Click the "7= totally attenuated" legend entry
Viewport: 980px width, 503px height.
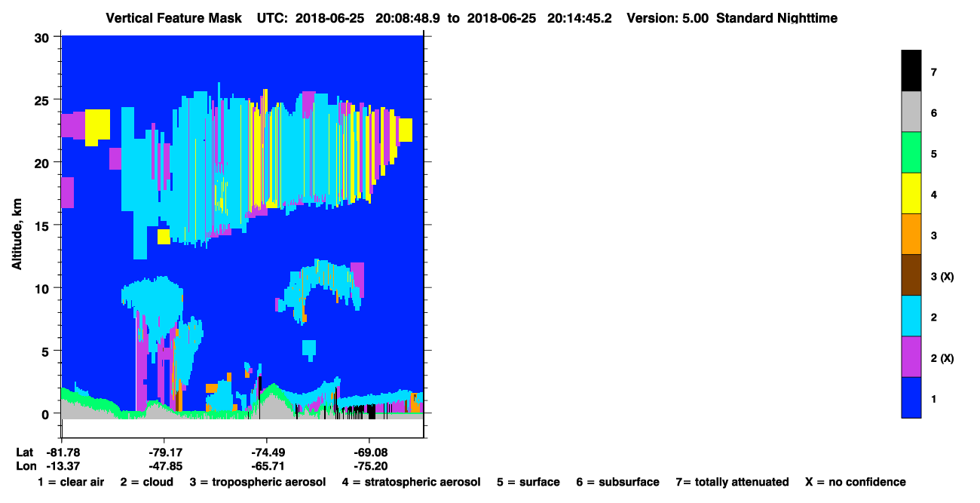click(x=732, y=482)
